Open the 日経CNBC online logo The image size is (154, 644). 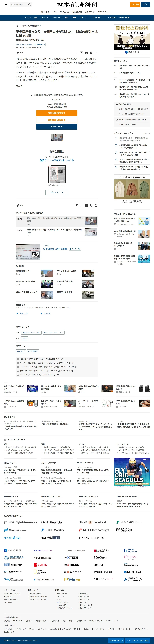(42, 558)
